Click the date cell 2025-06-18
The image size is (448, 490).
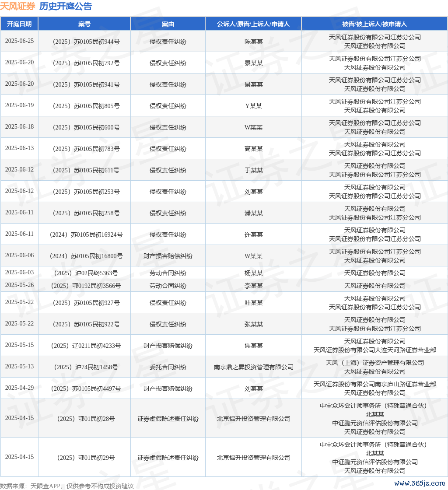click(x=19, y=127)
